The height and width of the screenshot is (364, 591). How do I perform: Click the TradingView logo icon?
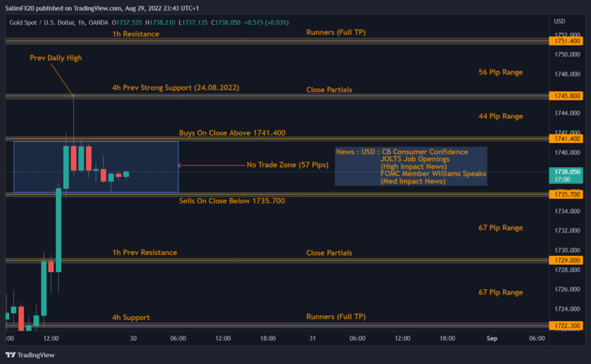(9, 355)
